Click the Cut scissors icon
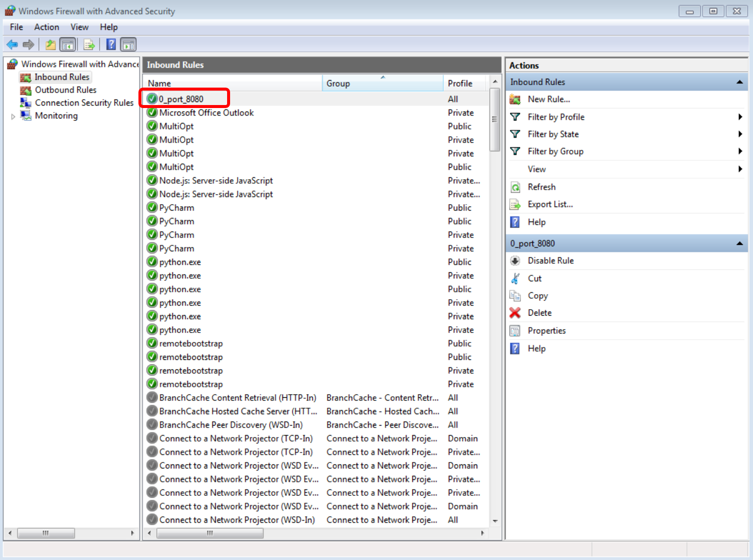 (515, 278)
